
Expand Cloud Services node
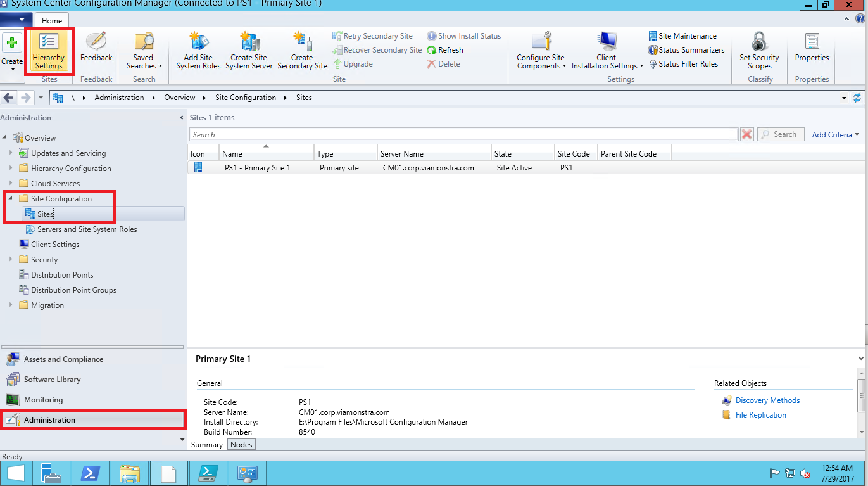[x=11, y=183]
